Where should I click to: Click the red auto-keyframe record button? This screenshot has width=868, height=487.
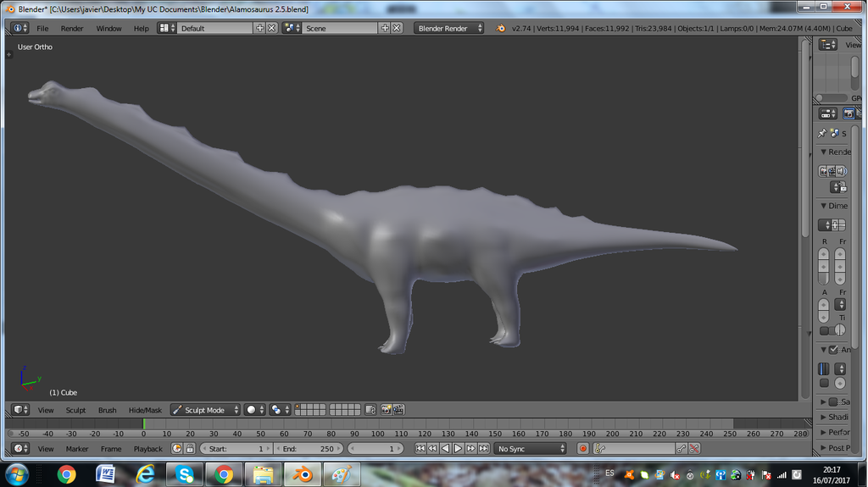[x=582, y=448]
